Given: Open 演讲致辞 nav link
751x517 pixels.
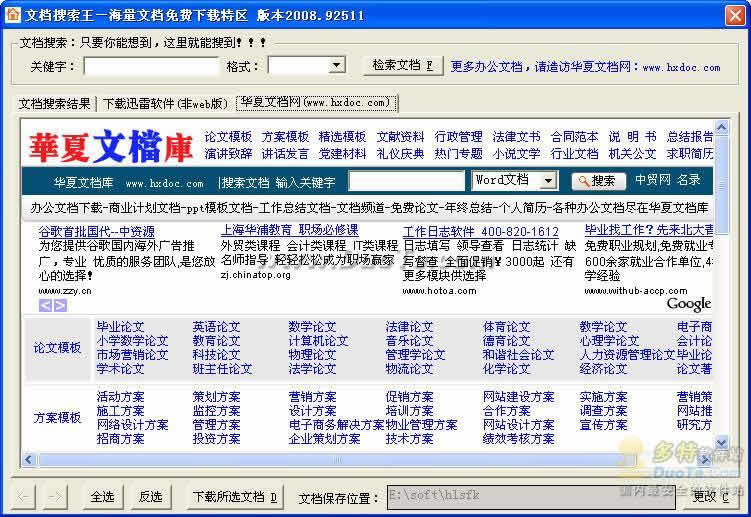Looking at the screenshot, I should click(x=228, y=154).
